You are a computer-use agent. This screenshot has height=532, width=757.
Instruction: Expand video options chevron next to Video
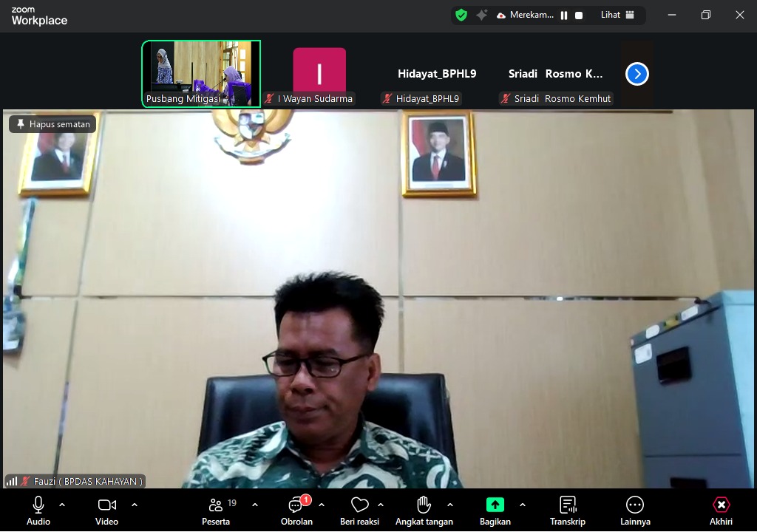(x=135, y=505)
